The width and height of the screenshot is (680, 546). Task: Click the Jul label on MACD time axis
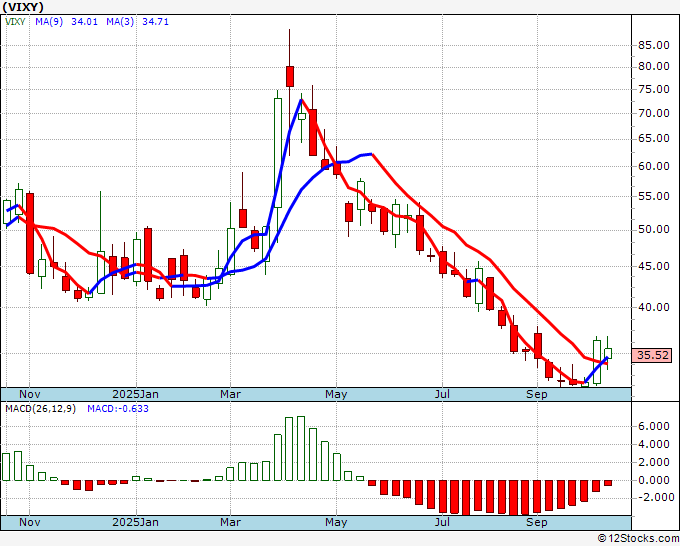tap(441, 522)
